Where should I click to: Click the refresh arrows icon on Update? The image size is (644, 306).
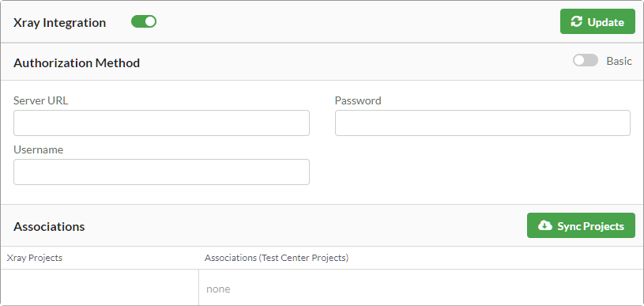coord(577,22)
